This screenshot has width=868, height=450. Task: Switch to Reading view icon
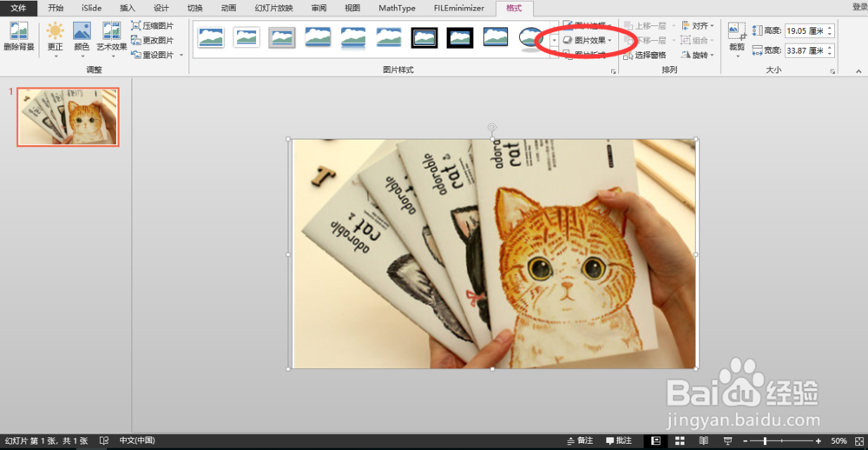tap(704, 440)
